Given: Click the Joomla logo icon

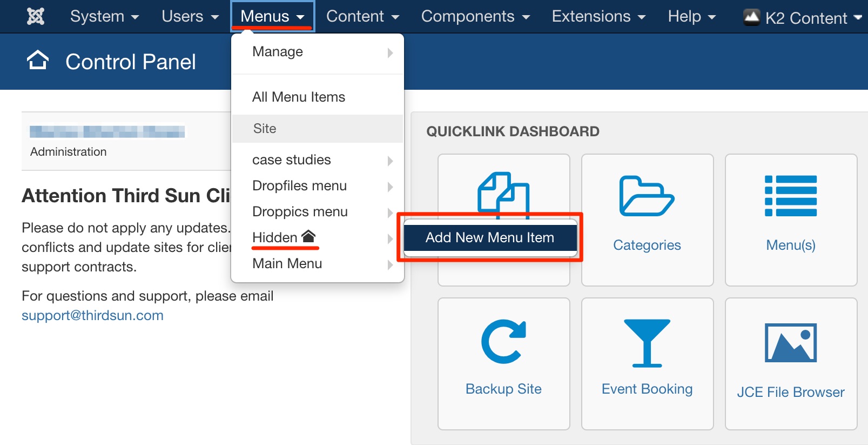Looking at the screenshot, I should (36, 16).
